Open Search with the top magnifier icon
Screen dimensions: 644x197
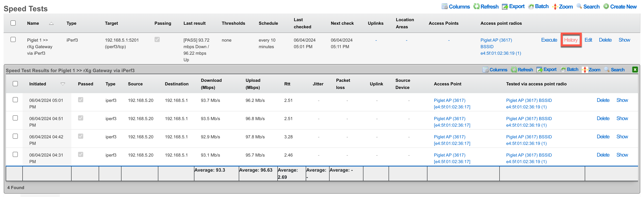coord(579,7)
